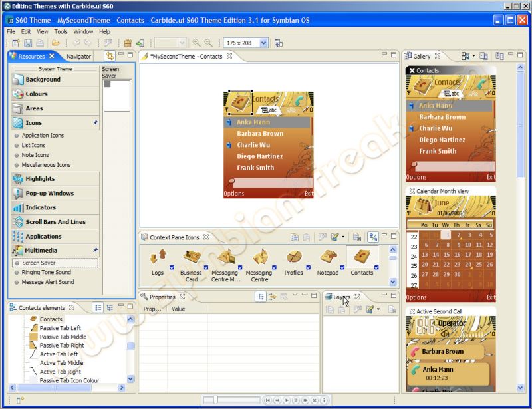Toggle checkbox under Messaging Centre M... icon
Image resolution: width=532 pixels, height=409 pixels.
pyautogui.click(x=240, y=267)
